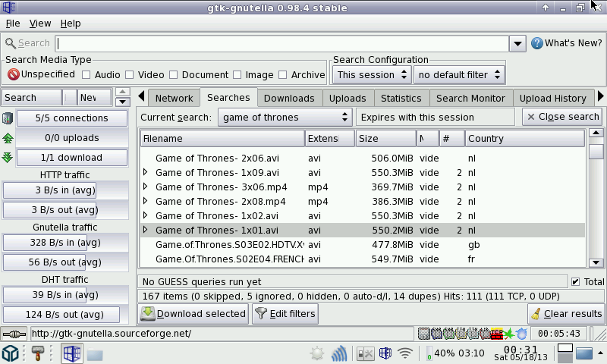Viewport: 607px width, 364px height.
Task: Click gtk-gnutella window button in taskbar
Action: click(x=71, y=353)
